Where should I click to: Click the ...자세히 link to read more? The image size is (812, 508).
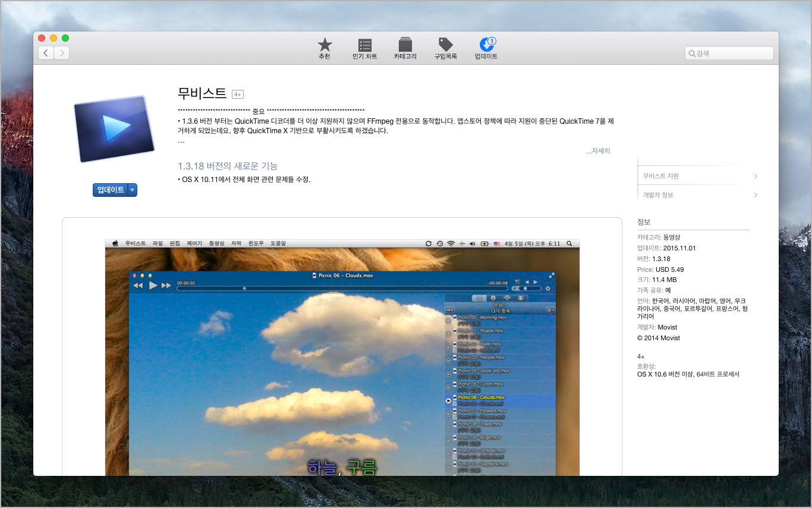tap(597, 151)
